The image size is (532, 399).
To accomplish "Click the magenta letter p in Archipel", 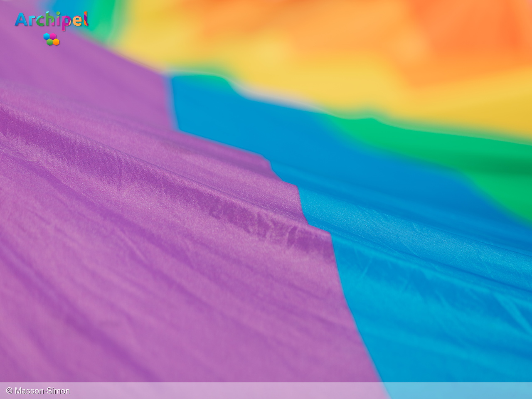I will pyautogui.click(x=64, y=22).
